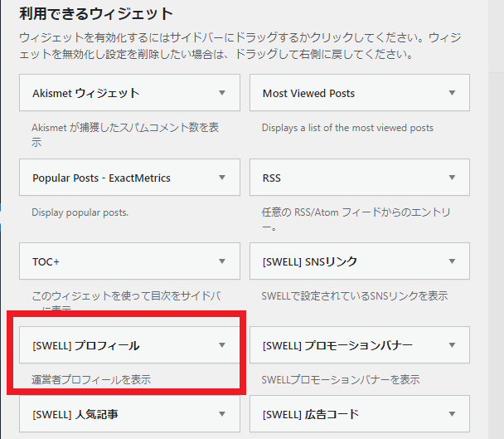
Task: Open [SWELL] プロフィール dropdown arrow
Action: (221, 345)
